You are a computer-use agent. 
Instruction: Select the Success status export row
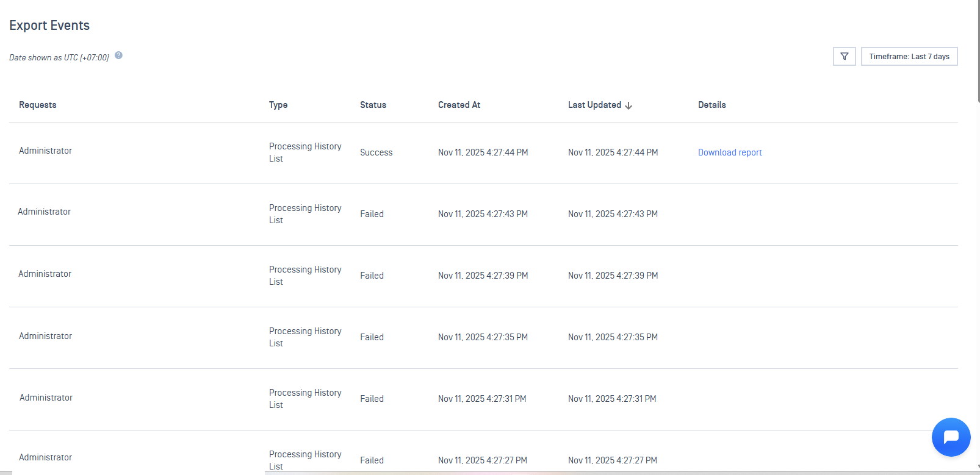(x=376, y=152)
